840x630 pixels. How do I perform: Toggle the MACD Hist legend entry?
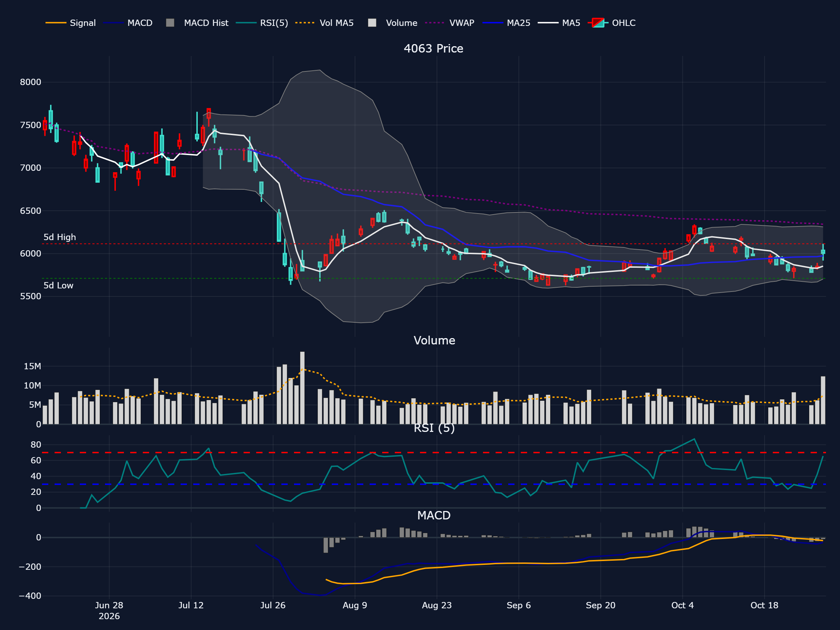tap(197, 23)
